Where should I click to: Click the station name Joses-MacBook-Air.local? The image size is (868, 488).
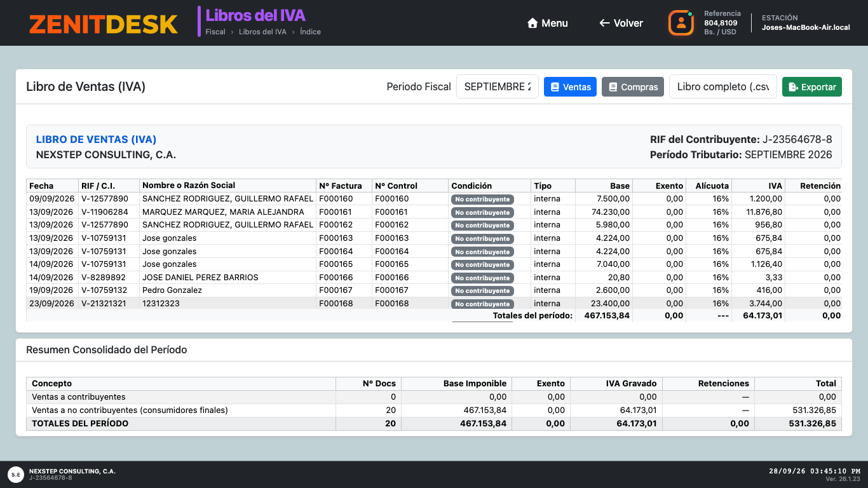(806, 28)
